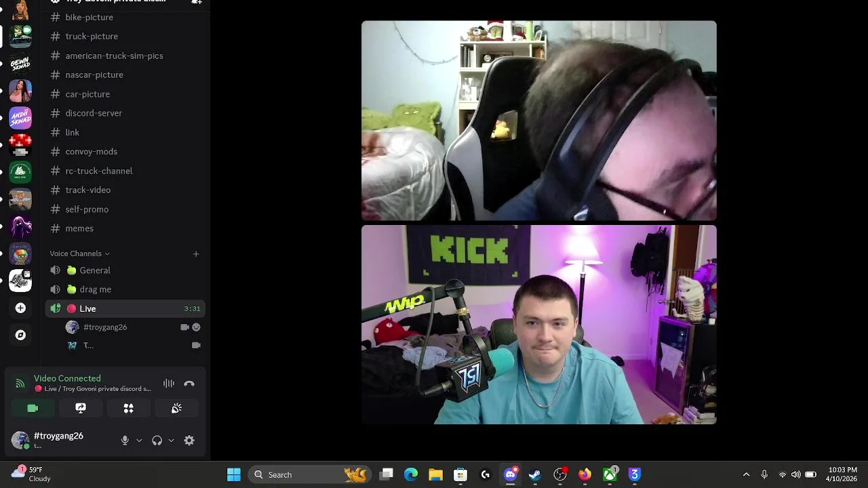Image resolution: width=868 pixels, height=488 pixels.
Task: Open Steam from taskbar
Action: pyautogui.click(x=535, y=474)
